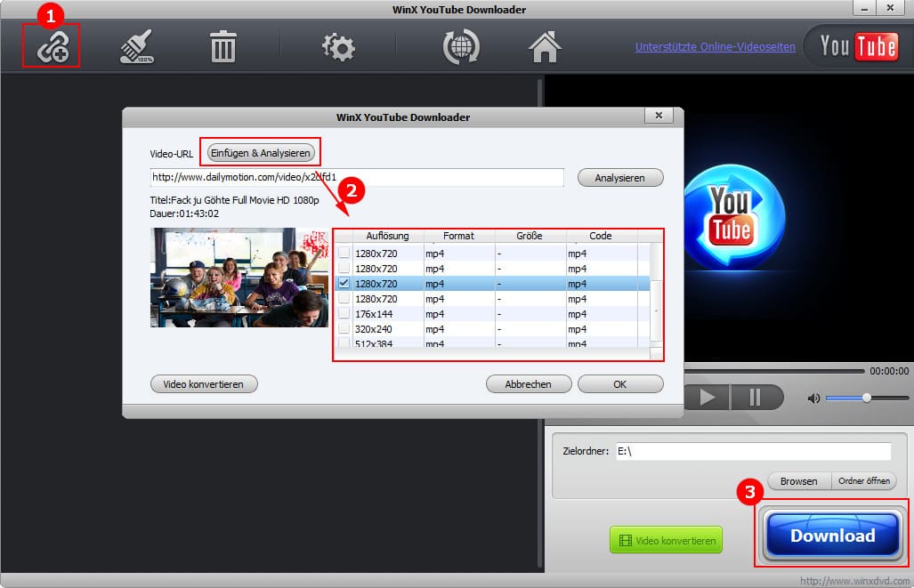Click the Browsen button
The image size is (914, 588).
[x=798, y=480]
